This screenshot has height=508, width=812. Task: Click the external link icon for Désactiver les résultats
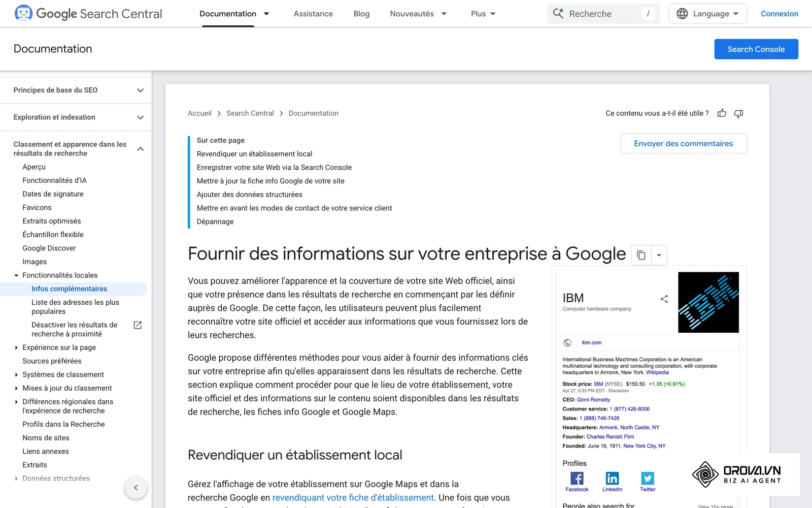(x=138, y=325)
